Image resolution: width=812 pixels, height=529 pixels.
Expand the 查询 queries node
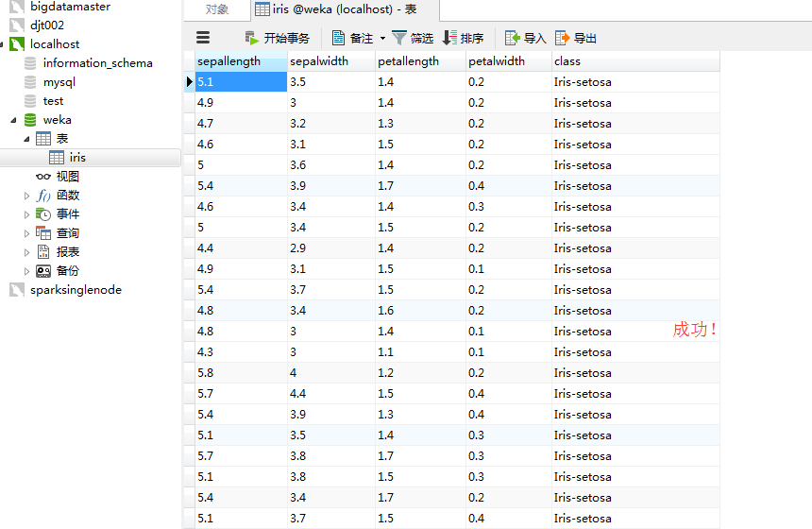tap(27, 233)
